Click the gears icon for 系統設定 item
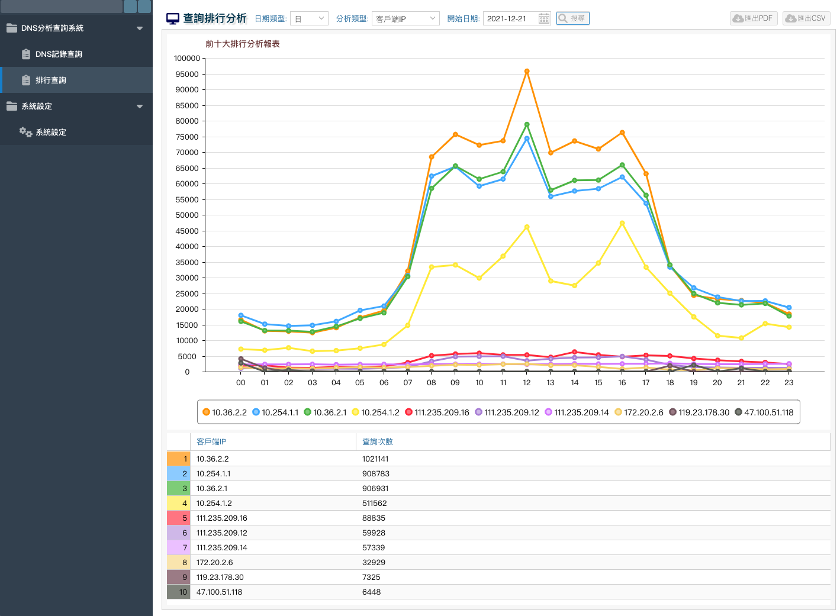The image size is (840, 616). [25, 132]
